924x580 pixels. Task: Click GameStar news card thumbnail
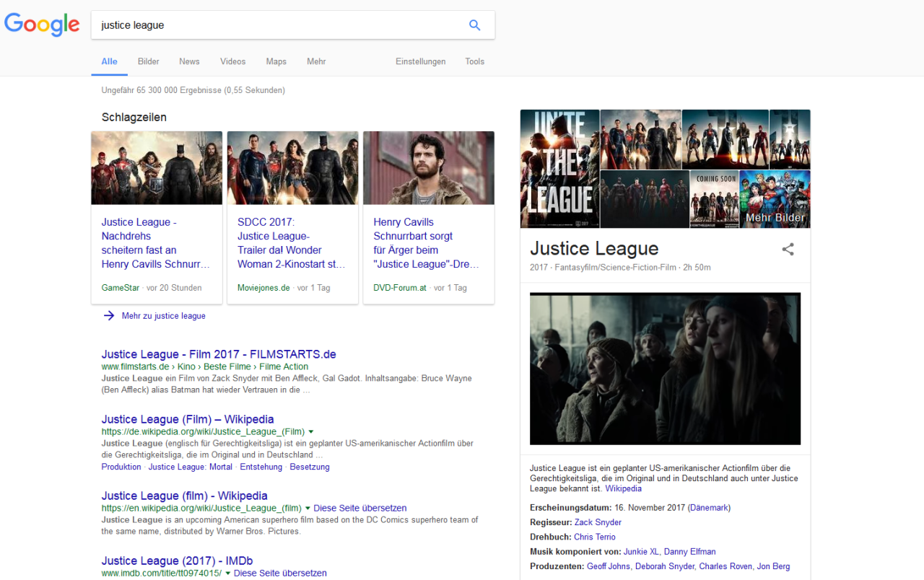coord(157,168)
